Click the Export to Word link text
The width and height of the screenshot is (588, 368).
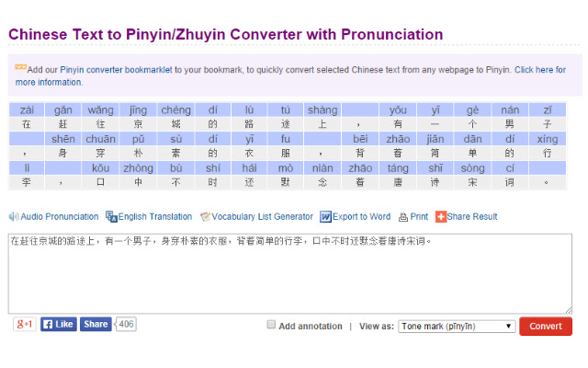click(361, 217)
